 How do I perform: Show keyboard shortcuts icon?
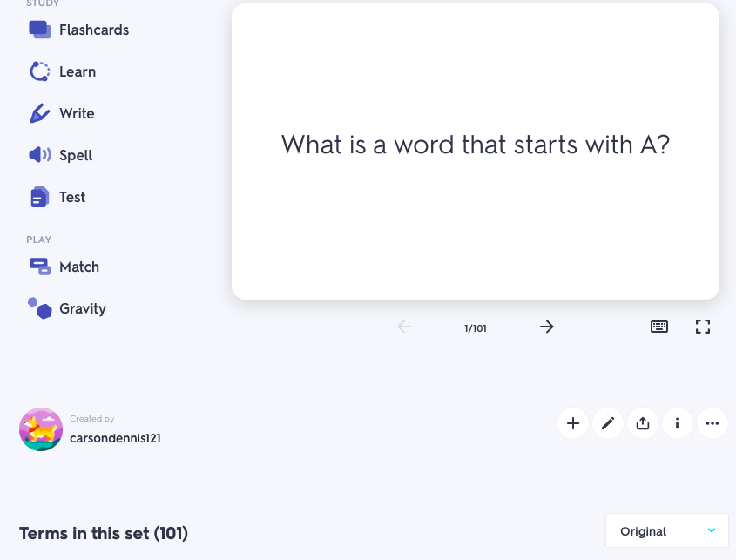tap(659, 327)
